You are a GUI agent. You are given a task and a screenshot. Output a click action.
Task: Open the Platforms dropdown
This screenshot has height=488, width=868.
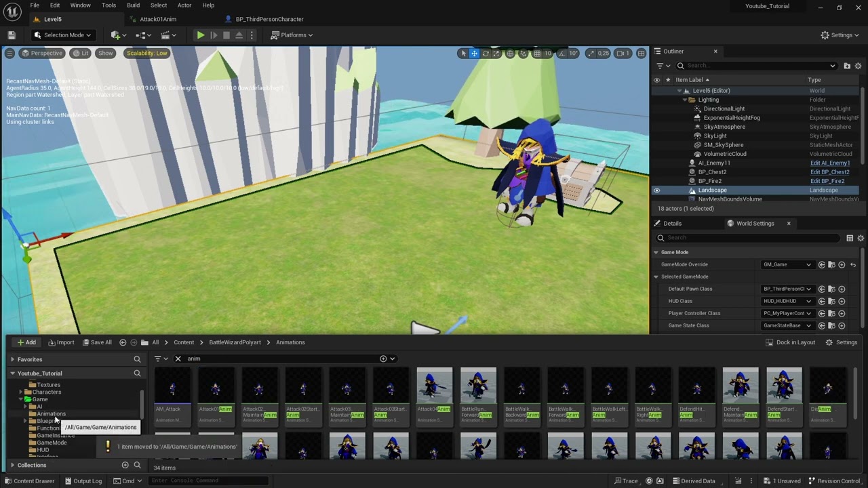tap(292, 35)
